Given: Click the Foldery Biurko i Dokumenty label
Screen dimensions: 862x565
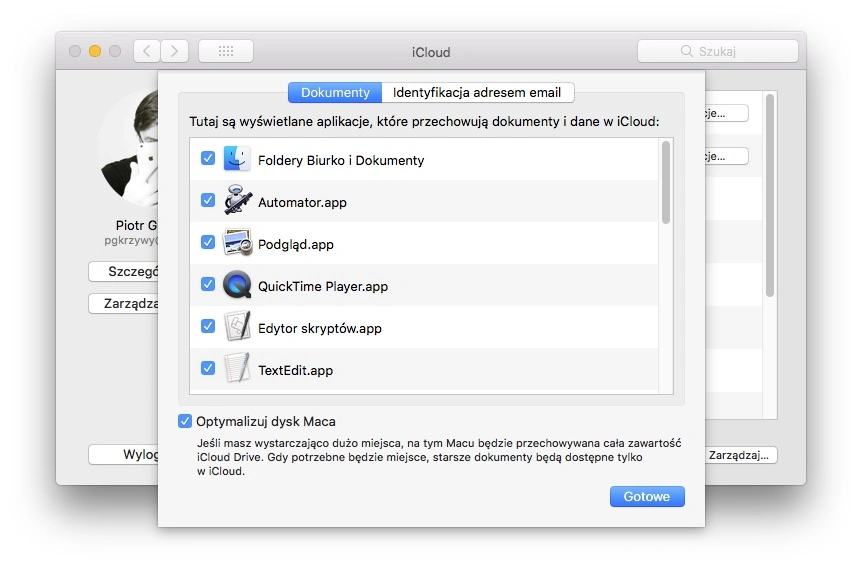Looking at the screenshot, I should pyautogui.click(x=341, y=160).
